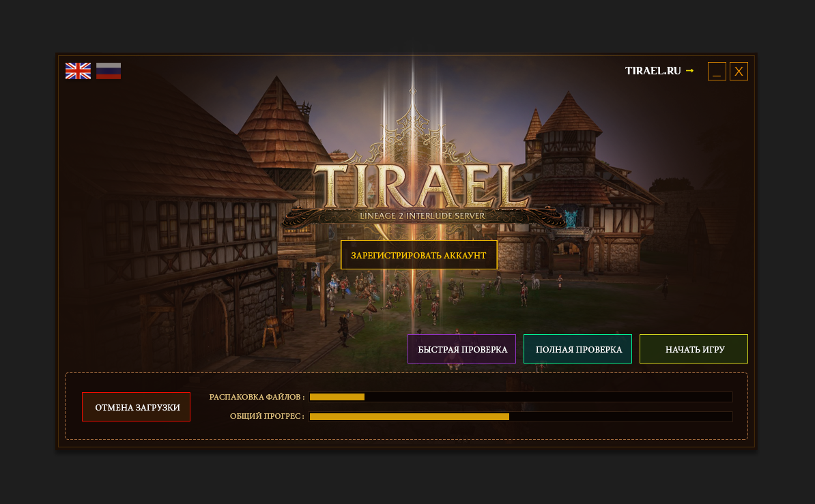This screenshot has height=504, width=815.
Task: Click the РАСПАКОВКА ФАЙЛОВ label
Action: (x=257, y=397)
